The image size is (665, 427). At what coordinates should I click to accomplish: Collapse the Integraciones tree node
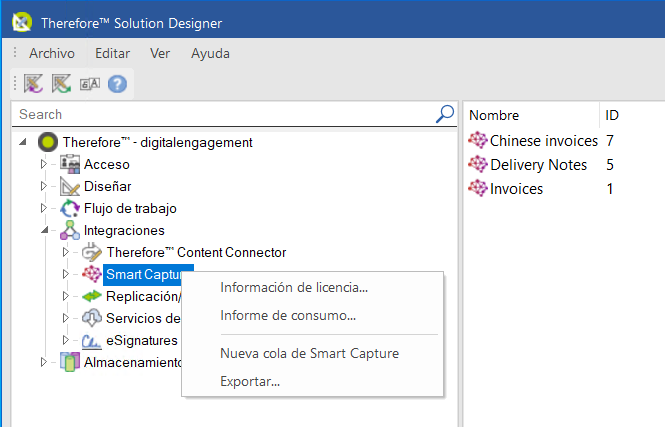point(45,230)
